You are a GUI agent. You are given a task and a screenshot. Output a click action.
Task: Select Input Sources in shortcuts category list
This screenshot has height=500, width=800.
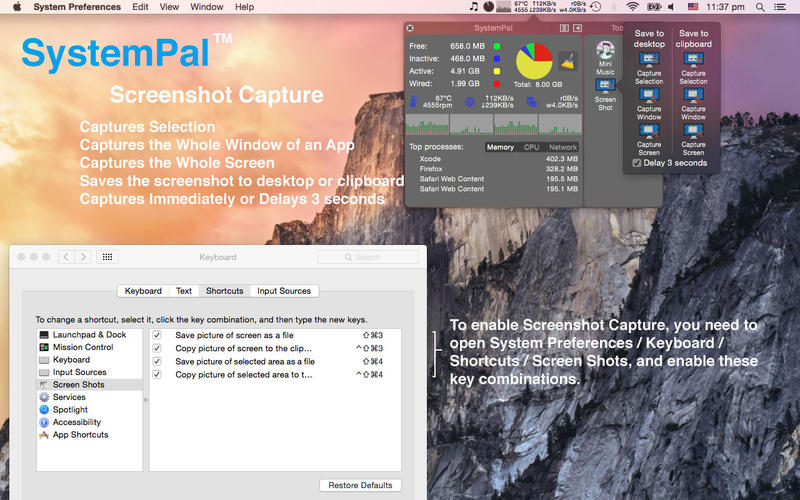tap(89, 372)
